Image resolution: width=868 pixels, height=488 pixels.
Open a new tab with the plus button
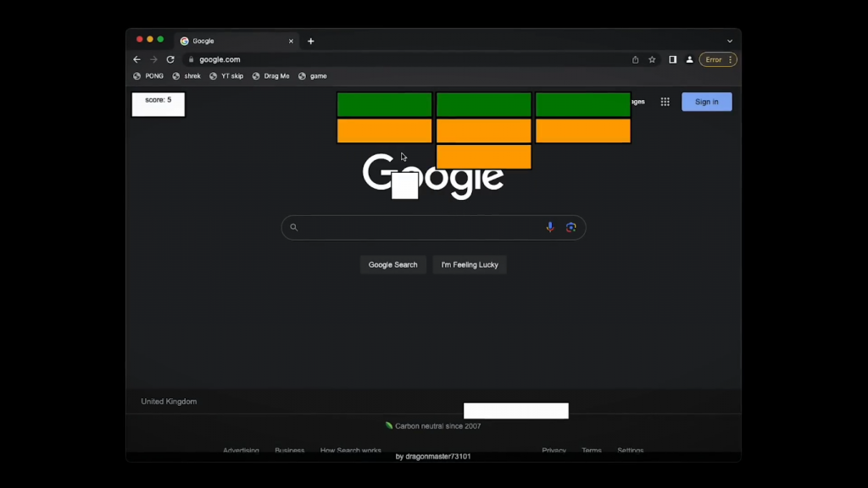coord(310,41)
